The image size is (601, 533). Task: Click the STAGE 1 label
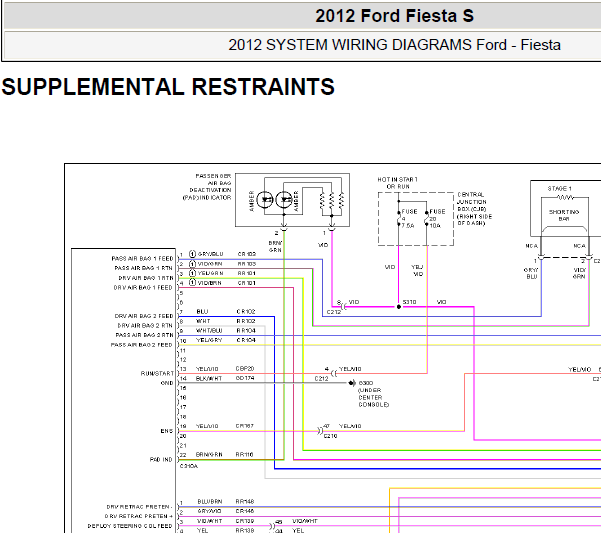click(559, 189)
